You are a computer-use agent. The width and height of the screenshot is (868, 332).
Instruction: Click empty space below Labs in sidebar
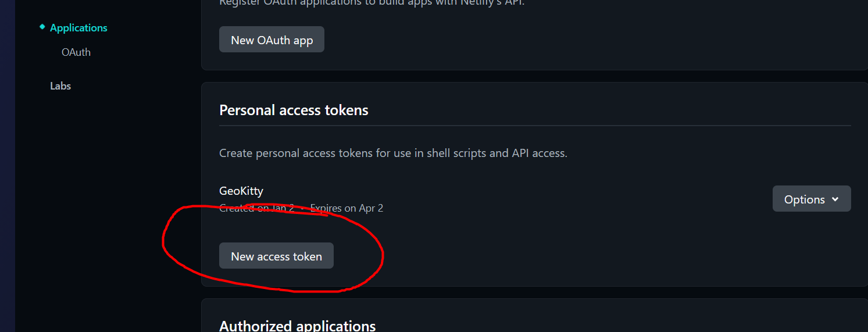(x=105, y=204)
